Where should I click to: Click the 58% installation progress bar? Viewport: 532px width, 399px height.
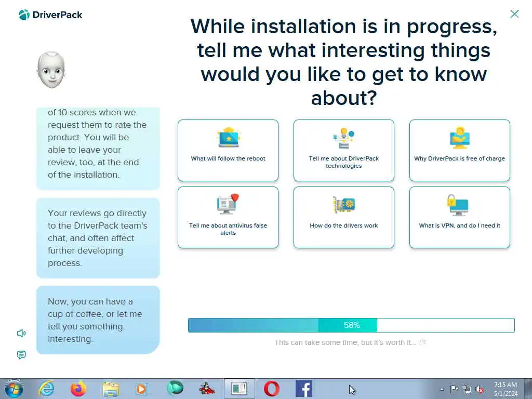point(351,325)
